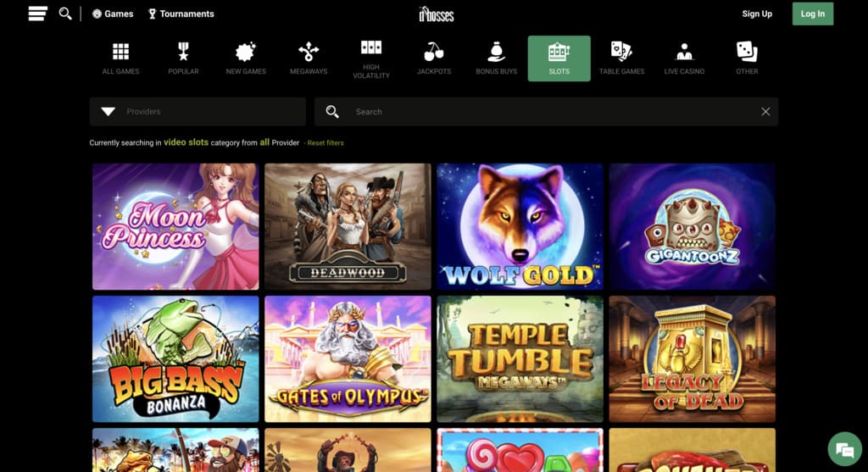This screenshot has height=472, width=868.
Task: Select the All Games category
Action: coord(120,58)
